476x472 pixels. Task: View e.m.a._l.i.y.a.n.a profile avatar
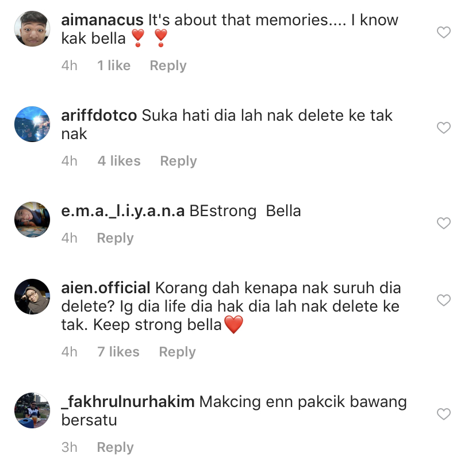point(32,220)
